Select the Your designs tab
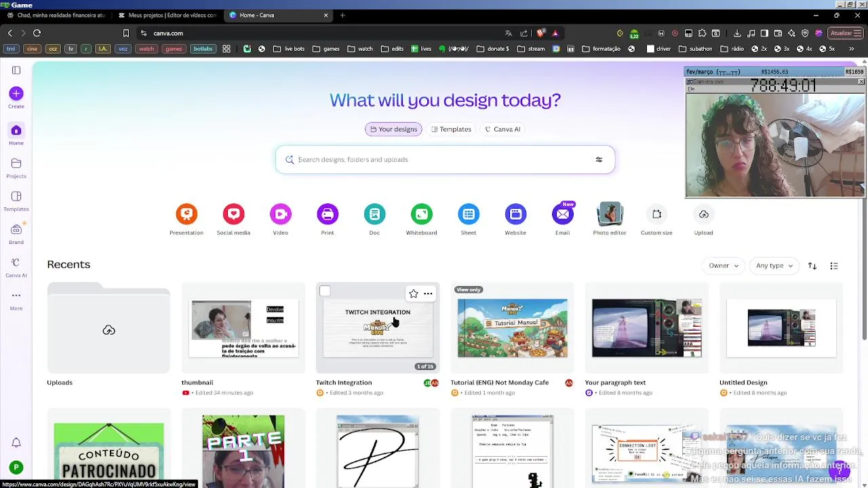This screenshot has height=488, width=868. point(393,129)
